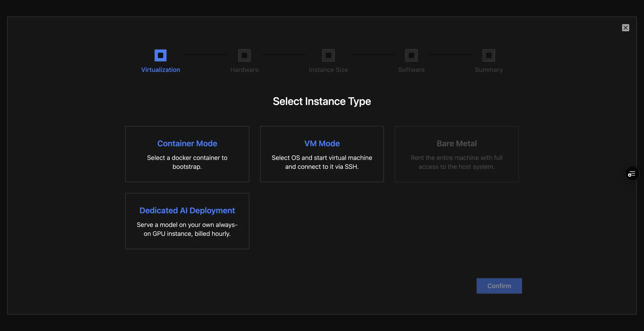This screenshot has width=644, height=331.
Task: Select the Container Mode card
Action: pyautogui.click(x=187, y=154)
